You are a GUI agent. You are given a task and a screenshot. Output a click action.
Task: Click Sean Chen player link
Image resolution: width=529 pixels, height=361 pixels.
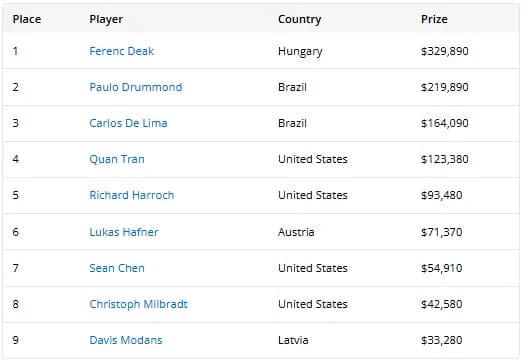coord(117,268)
